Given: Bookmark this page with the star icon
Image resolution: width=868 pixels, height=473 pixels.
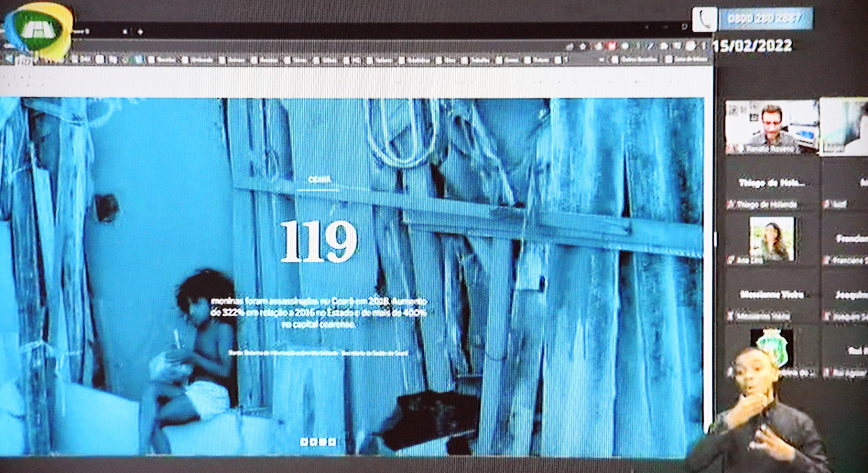Looking at the screenshot, I should click(582, 46).
